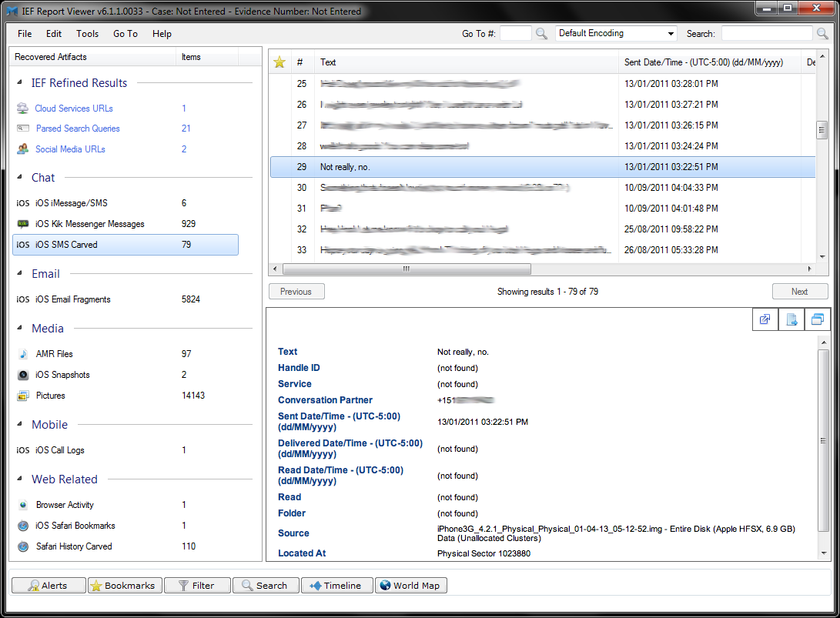840x618 pixels.
Task: Open details in external window icon
Action: pos(765,319)
